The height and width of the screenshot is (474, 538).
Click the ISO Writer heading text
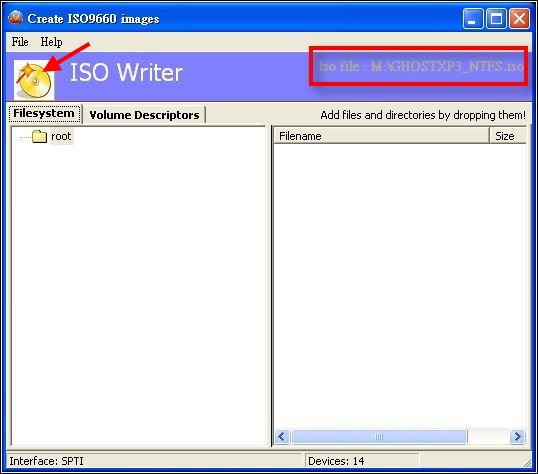click(x=126, y=72)
